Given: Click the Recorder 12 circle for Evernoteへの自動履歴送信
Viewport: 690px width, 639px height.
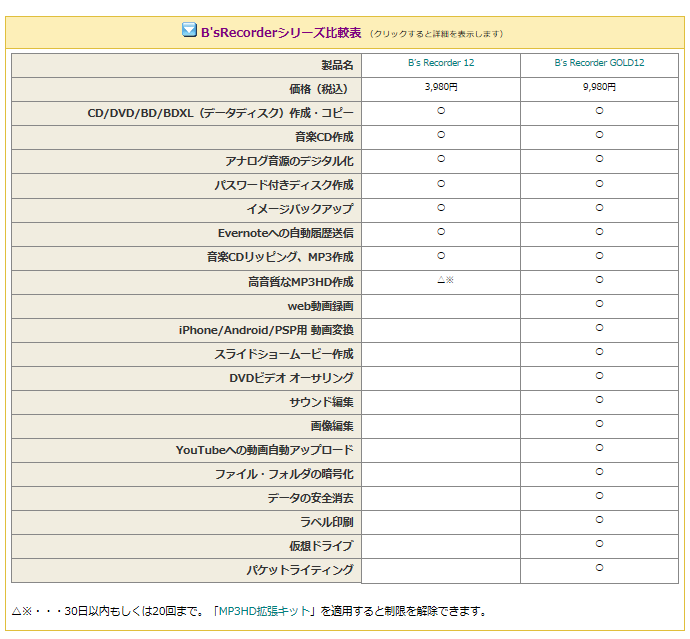Looking at the screenshot, I should (441, 231).
